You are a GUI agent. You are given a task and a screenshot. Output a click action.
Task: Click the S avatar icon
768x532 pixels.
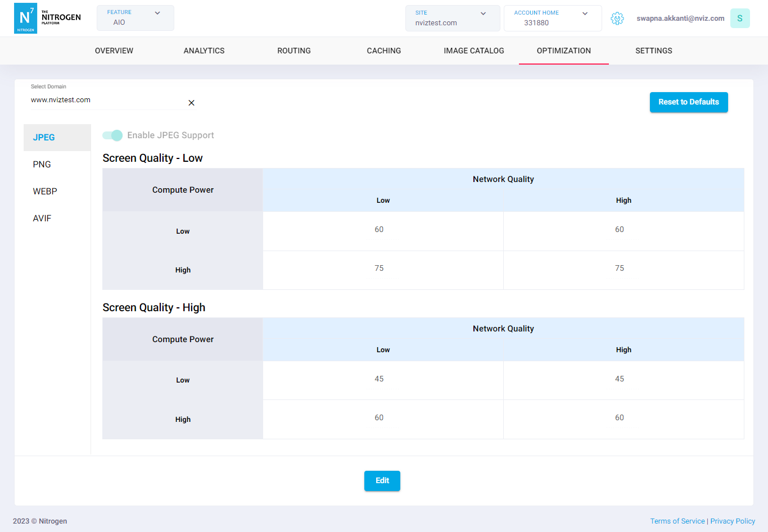[740, 18]
